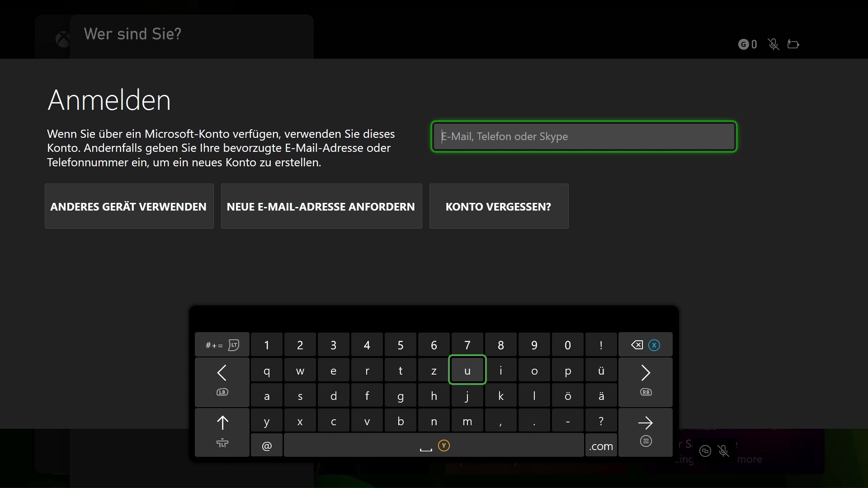This screenshot has width=868, height=488.
Task: Switch to symbols layout with #+= key
Action: [222, 345]
